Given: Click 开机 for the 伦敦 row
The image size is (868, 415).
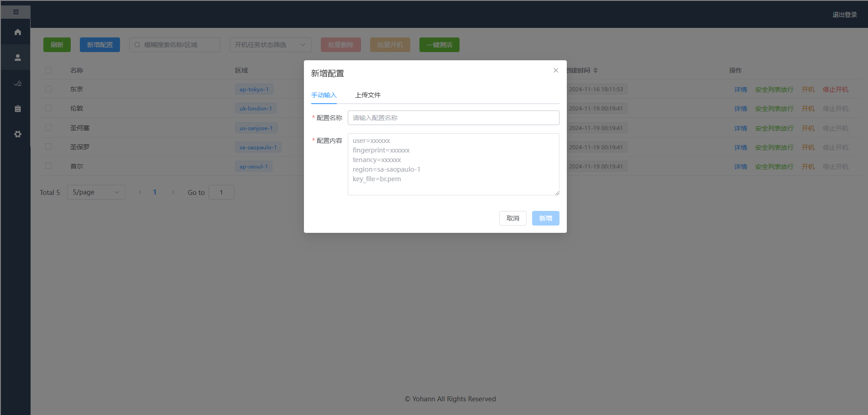Looking at the screenshot, I should point(808,109).
